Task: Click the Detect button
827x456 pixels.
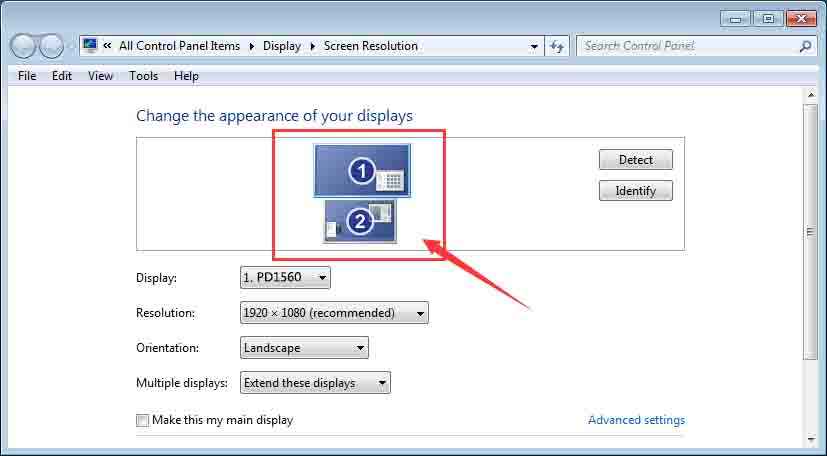Action: pyautogui.click(x=636, y=160)
